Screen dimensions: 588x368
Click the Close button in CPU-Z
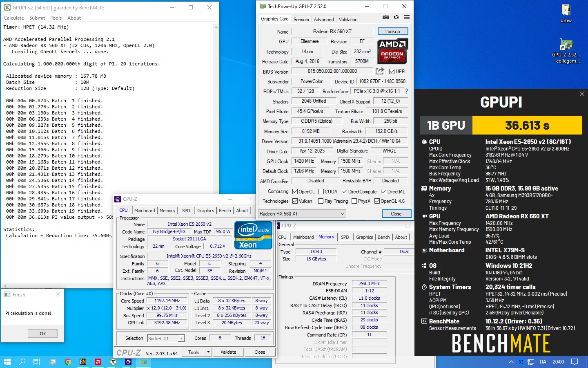[260, 352]
